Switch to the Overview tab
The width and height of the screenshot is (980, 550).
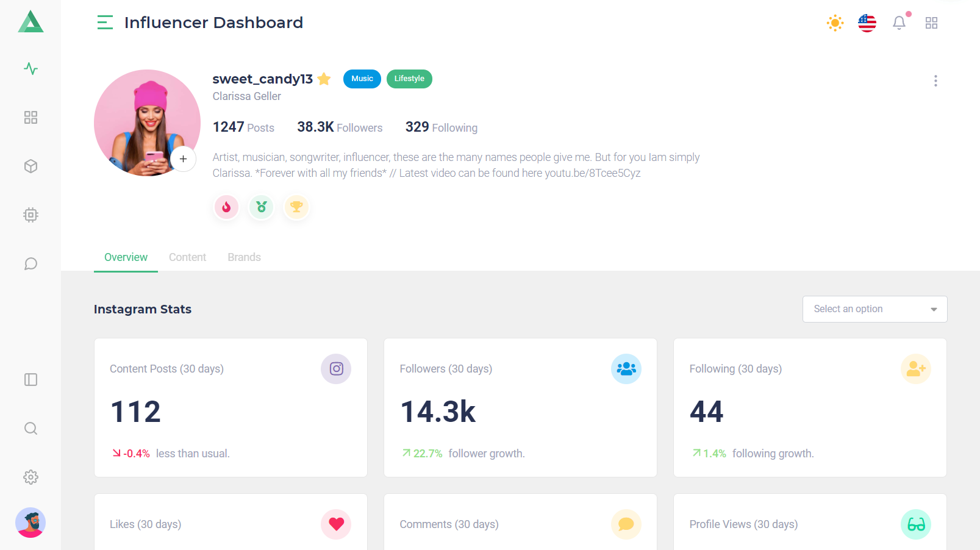[x=126, y=257]
